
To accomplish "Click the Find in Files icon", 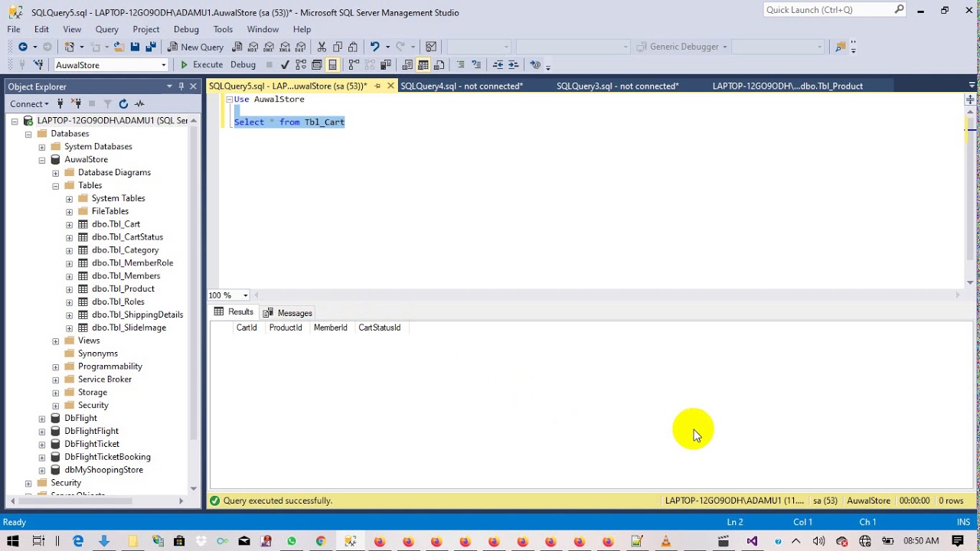I will 841,47.
